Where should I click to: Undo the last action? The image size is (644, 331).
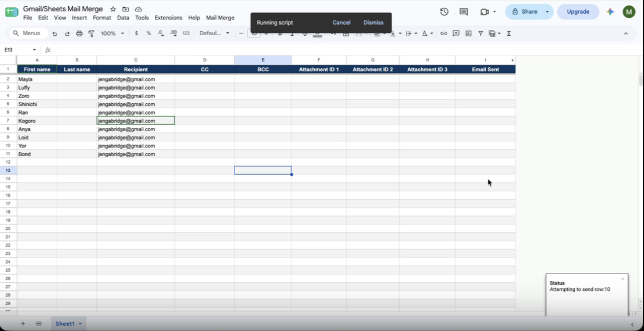tap(55, 33)
